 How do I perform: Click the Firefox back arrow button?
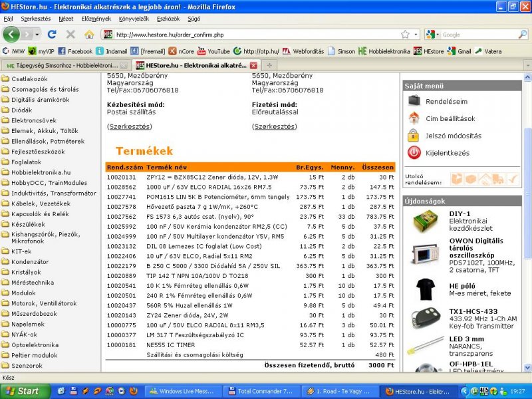coord(11,35)
